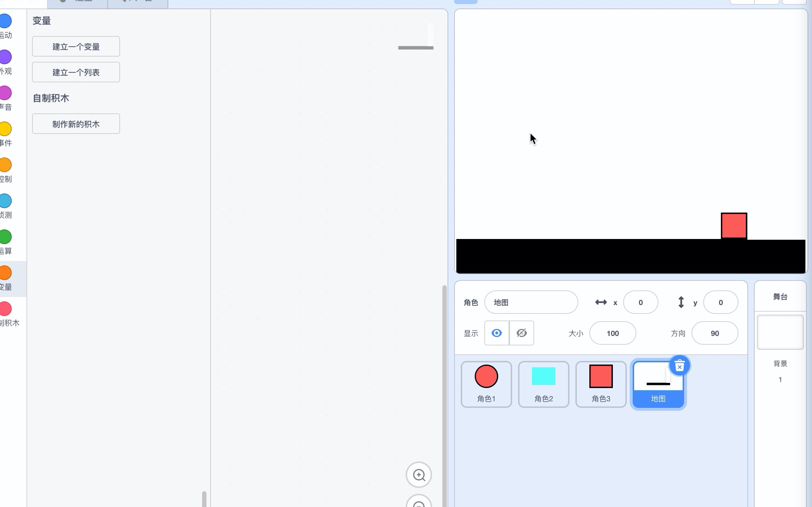Select the 舞台 backdrop panel thumbnail
The width and height of the screenshot is (812, 507).
point(780,332)
